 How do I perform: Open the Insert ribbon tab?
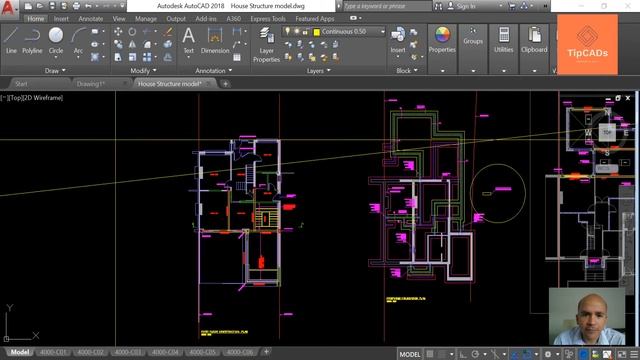click(61, 19)
